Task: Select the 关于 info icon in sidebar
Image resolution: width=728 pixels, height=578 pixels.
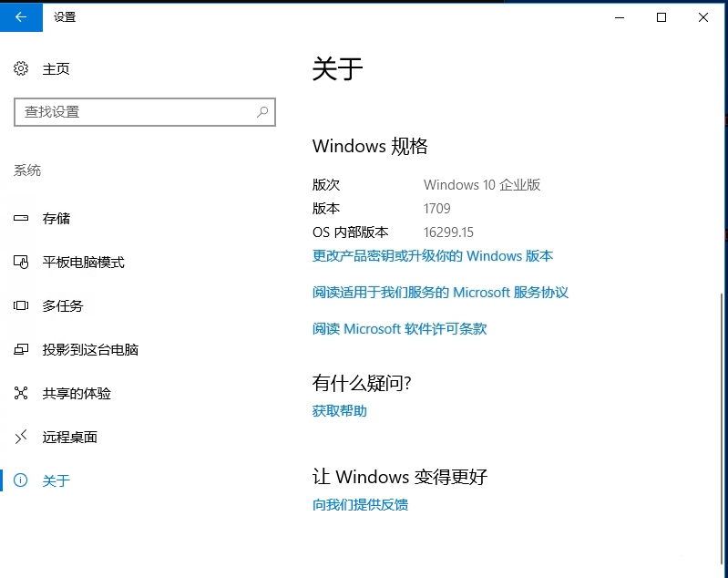Action: coord(21,481)
